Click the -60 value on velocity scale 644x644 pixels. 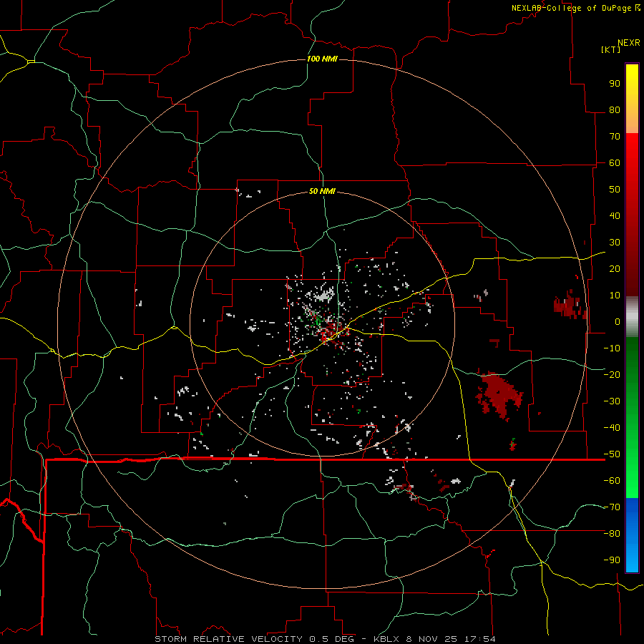click(612, 481)
